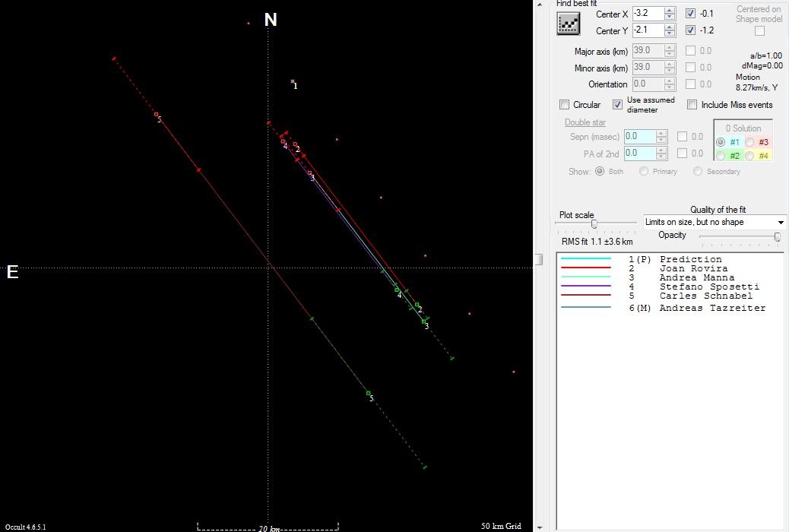Image resolution: width=789 pixels, height=532 pixels.
Task: Click the Find best fit chart icon
Action: tap(568, 24)
